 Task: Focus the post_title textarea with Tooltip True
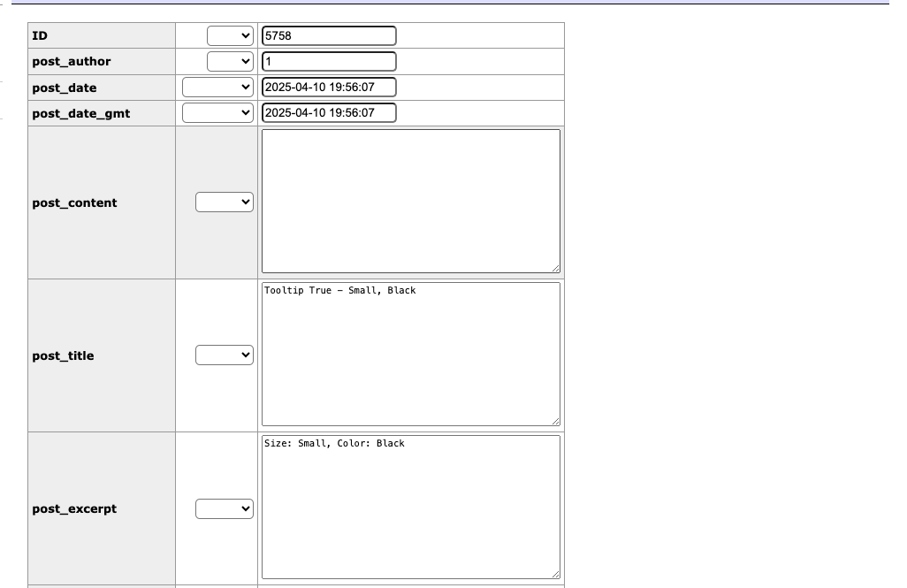pos(410,355)
